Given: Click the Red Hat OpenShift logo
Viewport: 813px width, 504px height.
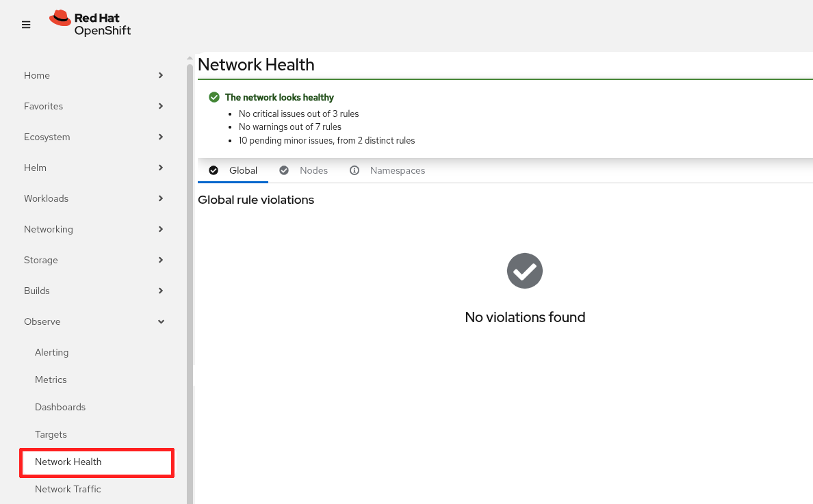Looking at the screenshot, I should click(90, 23).
